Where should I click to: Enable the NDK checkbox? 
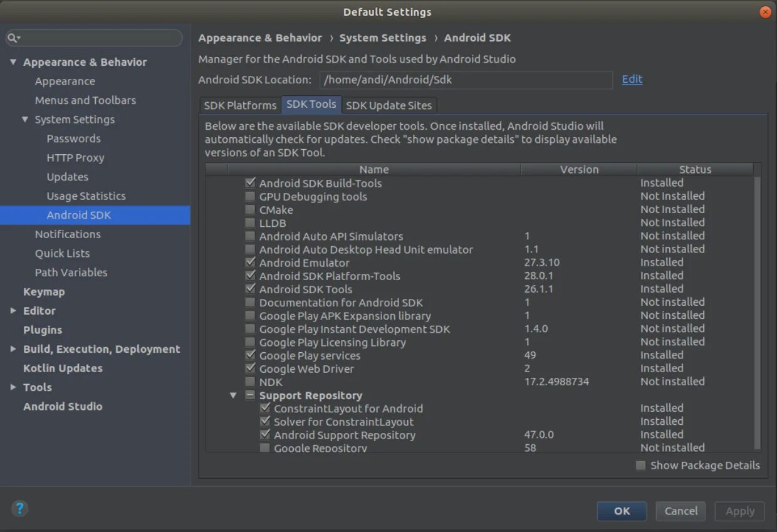[x=250, y=382]
